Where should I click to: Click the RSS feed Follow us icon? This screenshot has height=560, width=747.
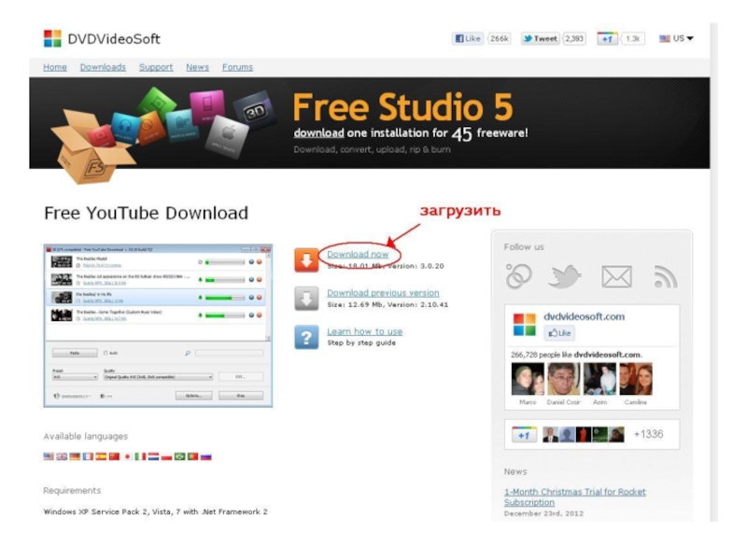[x=666, y=276]
